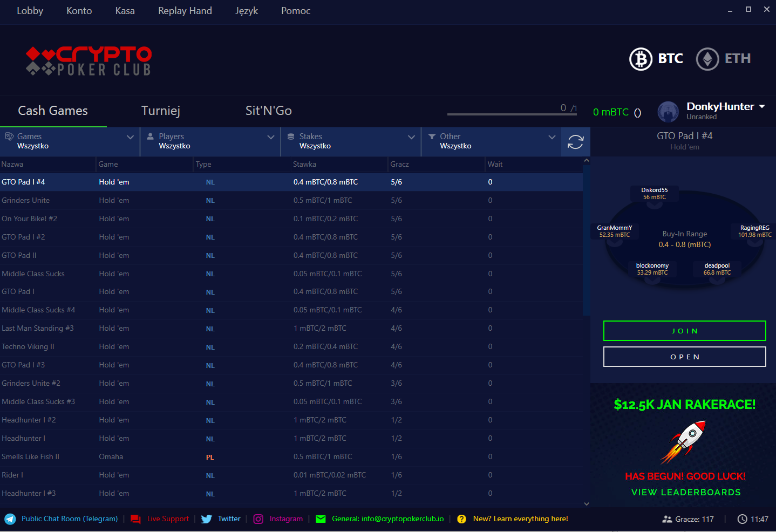This screenshot has height=532, width=776.
Task: Click the refresh table list icon
Action: tap(575, 142)
